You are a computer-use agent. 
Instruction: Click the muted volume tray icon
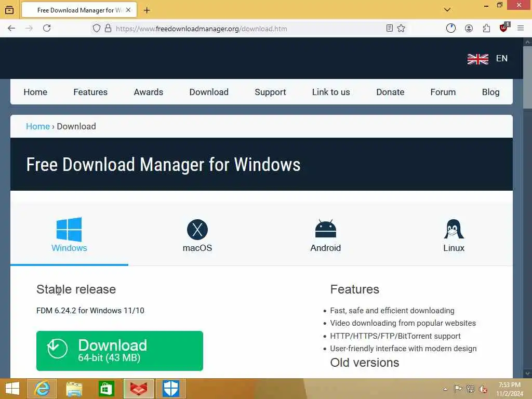pos(483,389)
